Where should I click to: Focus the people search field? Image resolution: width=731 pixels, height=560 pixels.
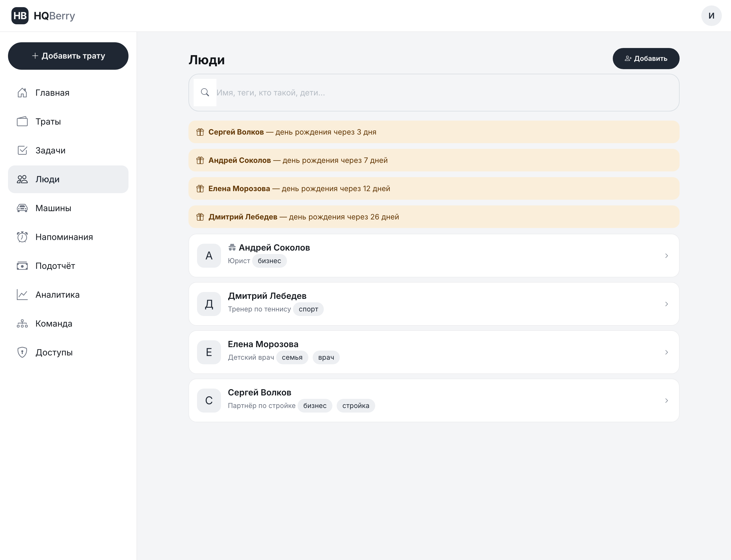coord(434,93)
